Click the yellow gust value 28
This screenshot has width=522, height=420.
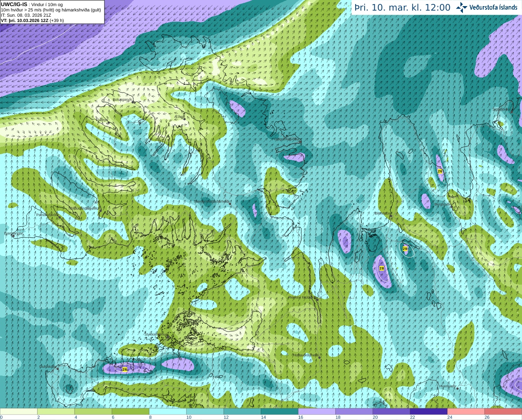(382, 268)
